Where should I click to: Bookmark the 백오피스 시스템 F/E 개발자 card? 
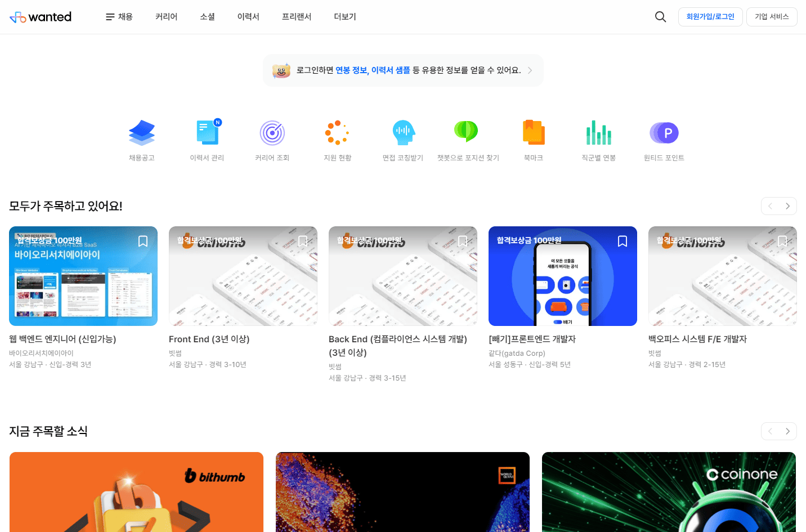tap(782, 241)
